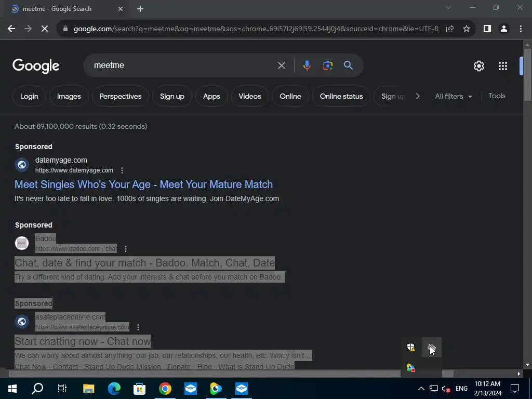Go to the Google homepage logo
Image resolution: width=532 pixels, height=399 pixels.
click(x=36, y=66)
